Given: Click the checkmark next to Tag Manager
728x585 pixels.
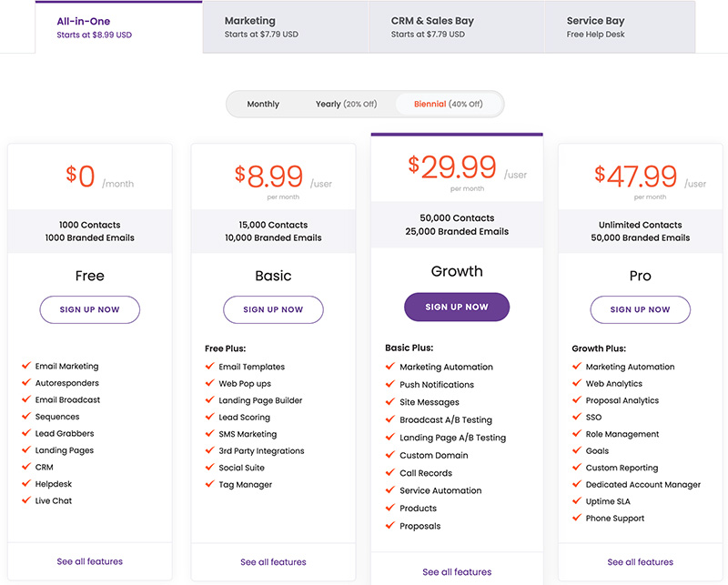Looking at the screenshot, I should (209, 485).
